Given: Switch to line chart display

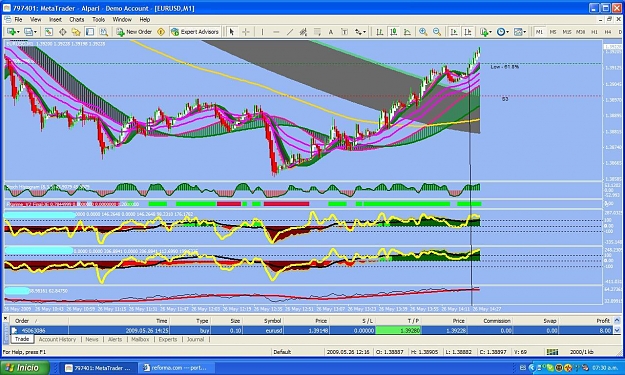Looking at the screenshot, I should pyautogui.click(x=407, y=32).
